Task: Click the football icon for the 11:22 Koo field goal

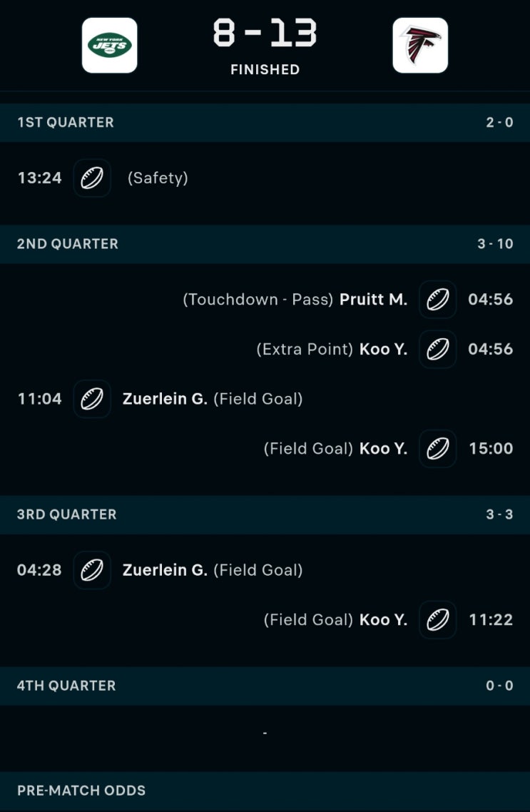Action: click(x=437, y=620)
